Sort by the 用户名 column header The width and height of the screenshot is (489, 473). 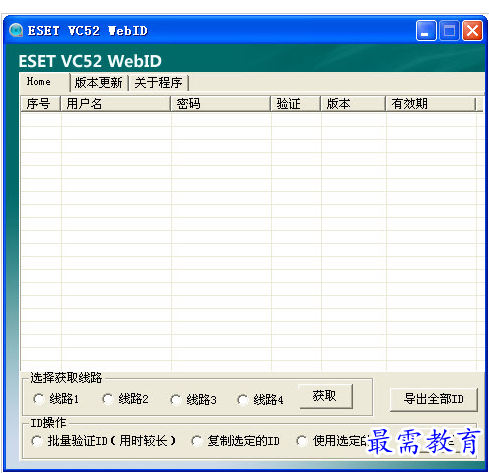[x=115, y=104]
